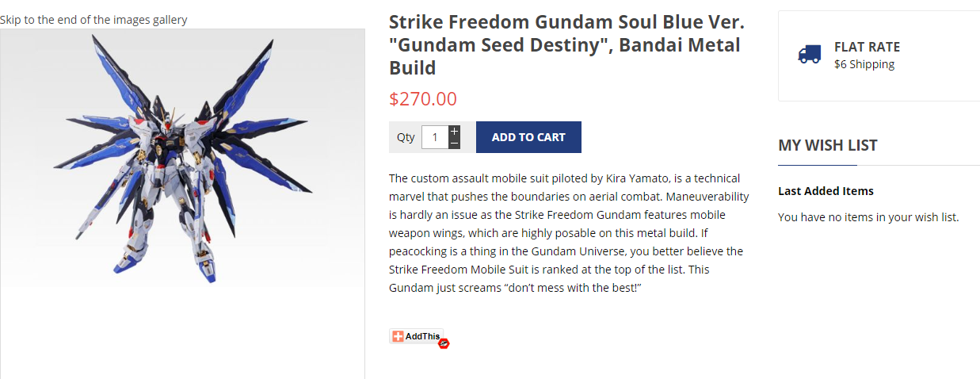
Task: Add the Gundam to cart
Action: (x=528, y=137)
